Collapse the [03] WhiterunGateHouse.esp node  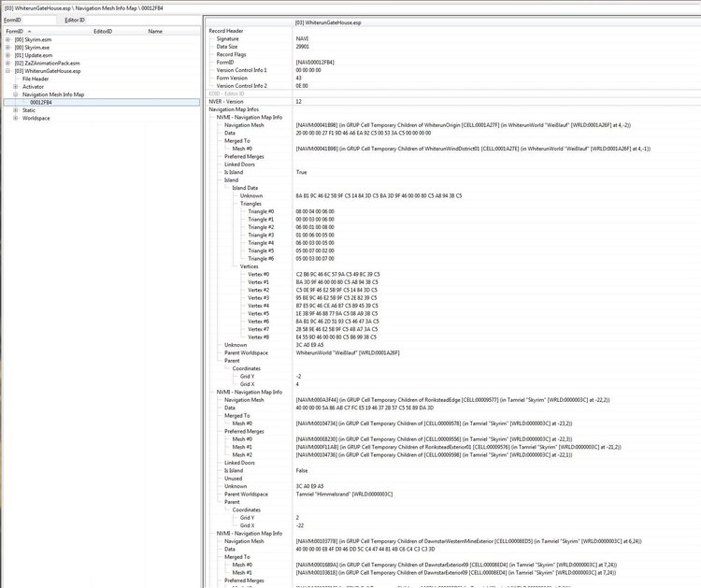7,71
